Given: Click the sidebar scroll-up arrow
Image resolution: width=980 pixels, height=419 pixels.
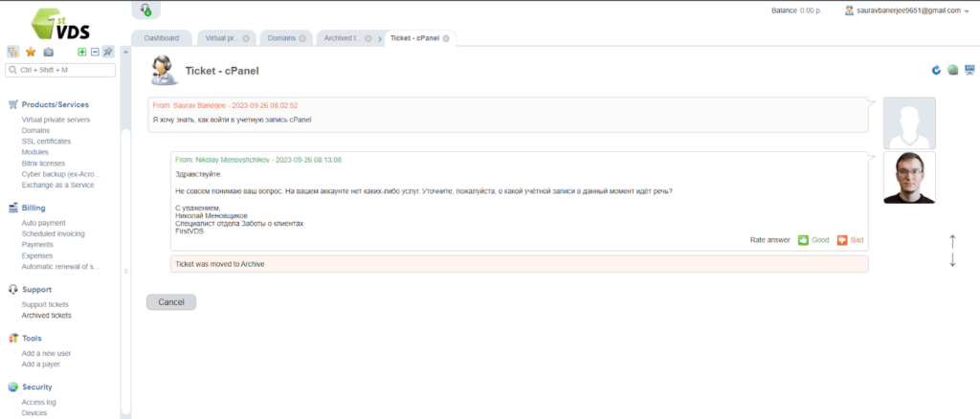Looking at the screenshot, I should tap(126, 53).
